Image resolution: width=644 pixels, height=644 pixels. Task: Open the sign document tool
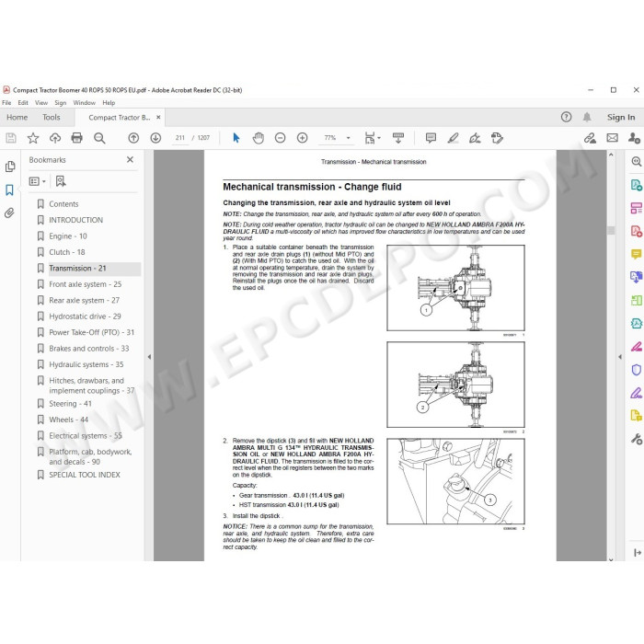tap(475, 138)
